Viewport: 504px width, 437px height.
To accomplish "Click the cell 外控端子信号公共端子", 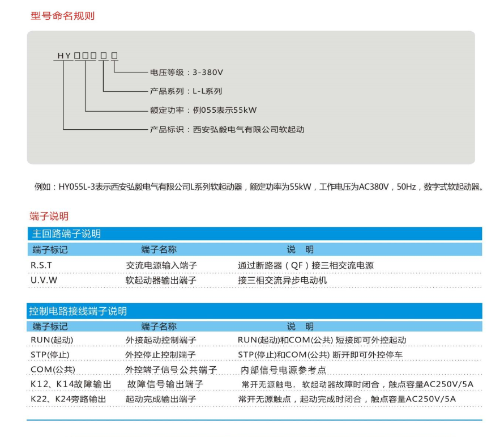I will click(171, 370).
